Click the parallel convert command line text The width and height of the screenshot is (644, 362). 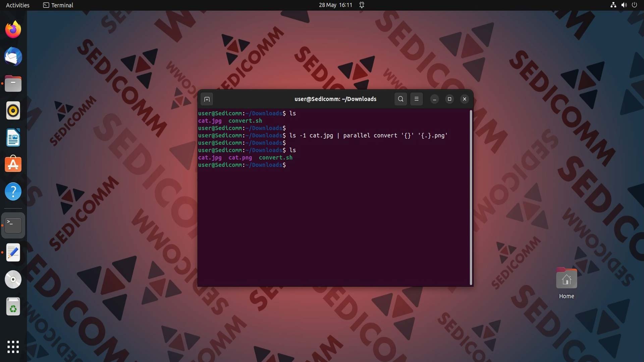coord(368,135)
